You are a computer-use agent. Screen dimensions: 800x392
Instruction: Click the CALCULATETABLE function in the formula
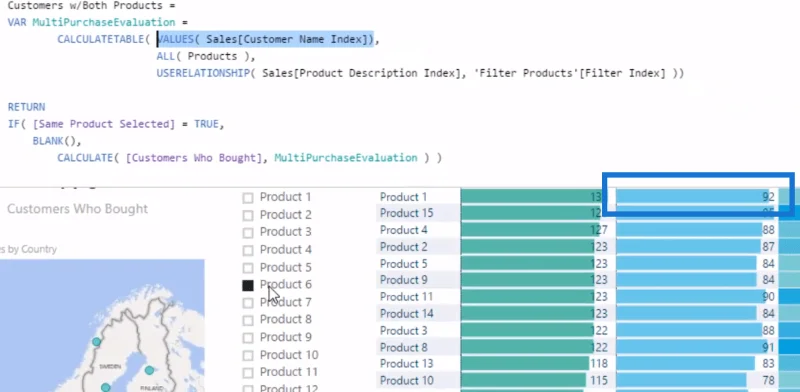click(102, 39)
